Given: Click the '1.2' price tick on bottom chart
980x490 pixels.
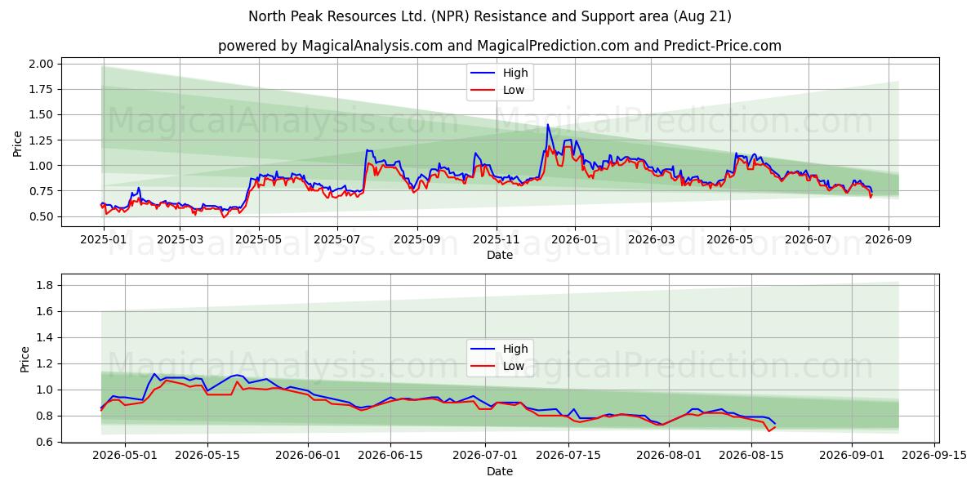Looking at the screenshot, I should [x=45, y=363].
